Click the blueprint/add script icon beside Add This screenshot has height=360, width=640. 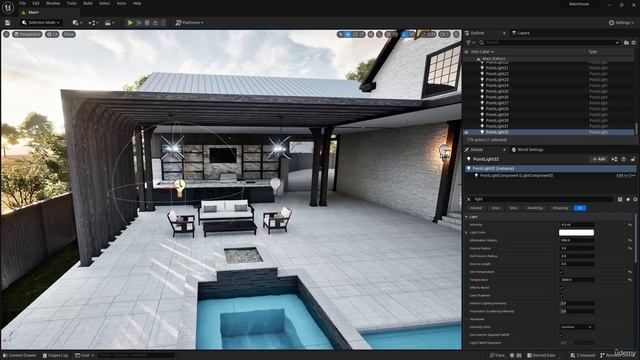point(615,159)
